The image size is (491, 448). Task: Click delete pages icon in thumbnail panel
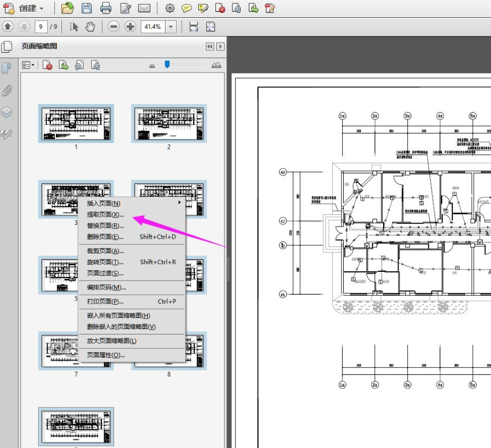[x=47, y=65]
